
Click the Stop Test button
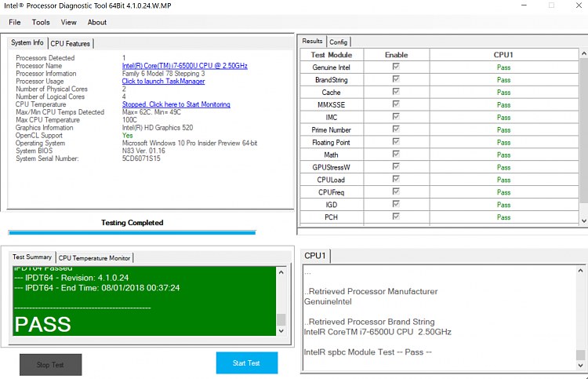pos(51,364)
